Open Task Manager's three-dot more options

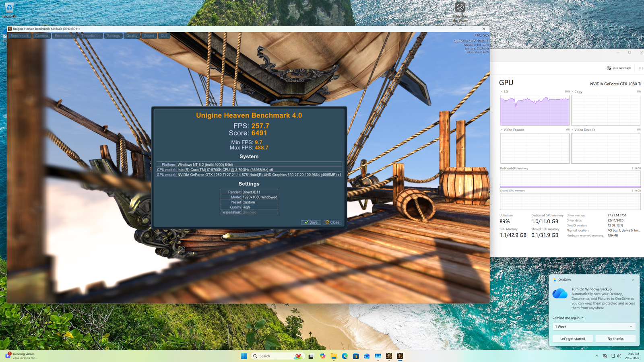tap(640, 68)
